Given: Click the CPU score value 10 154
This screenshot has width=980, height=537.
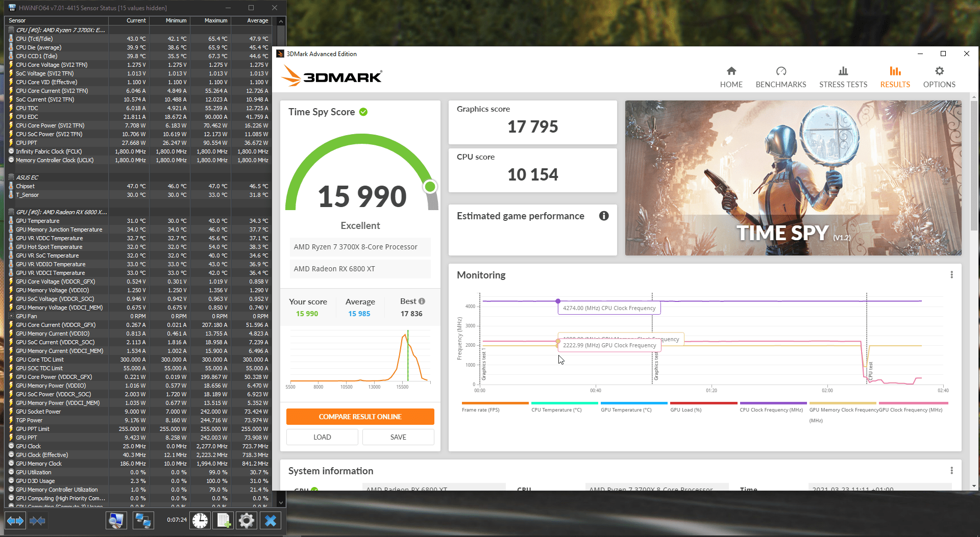Looking at the screenshot, I should pos(533,174).
